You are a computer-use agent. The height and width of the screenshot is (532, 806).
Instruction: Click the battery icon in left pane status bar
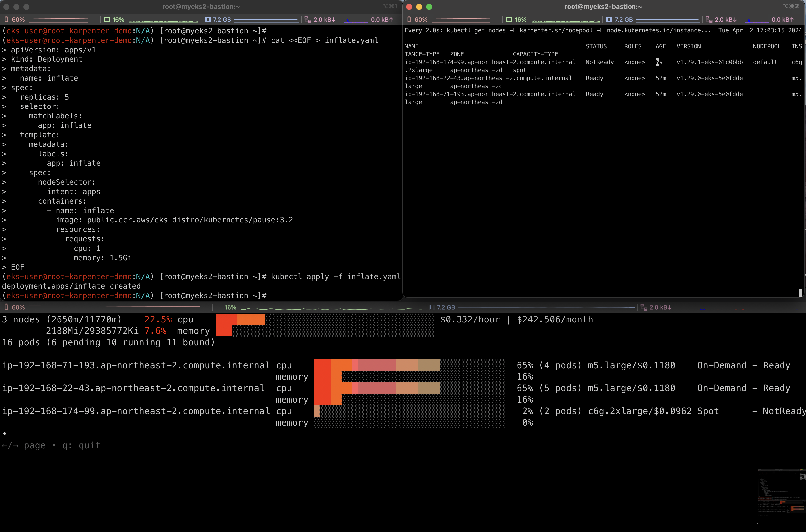pyautogui.click(x=6, y=19)
